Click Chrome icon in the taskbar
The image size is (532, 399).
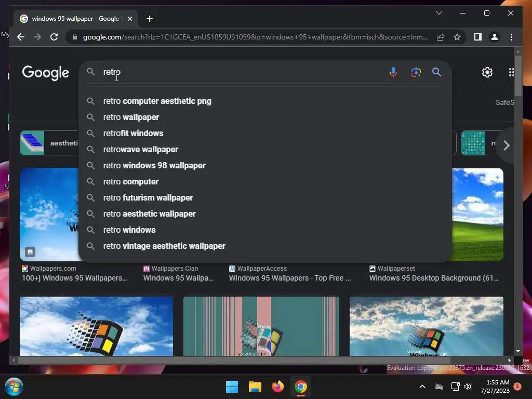(x=301, y=387)
